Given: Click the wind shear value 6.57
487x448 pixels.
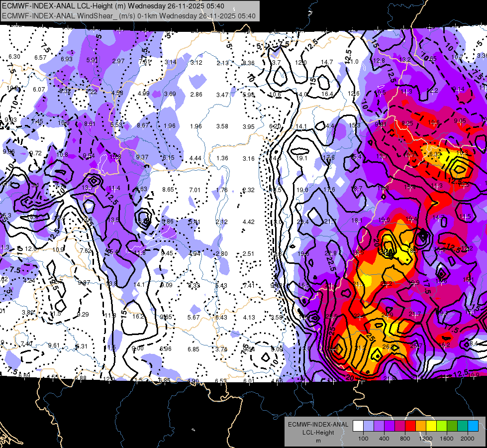Looking at the screenshot, I should pyautogui.click(x=40, y=58).
